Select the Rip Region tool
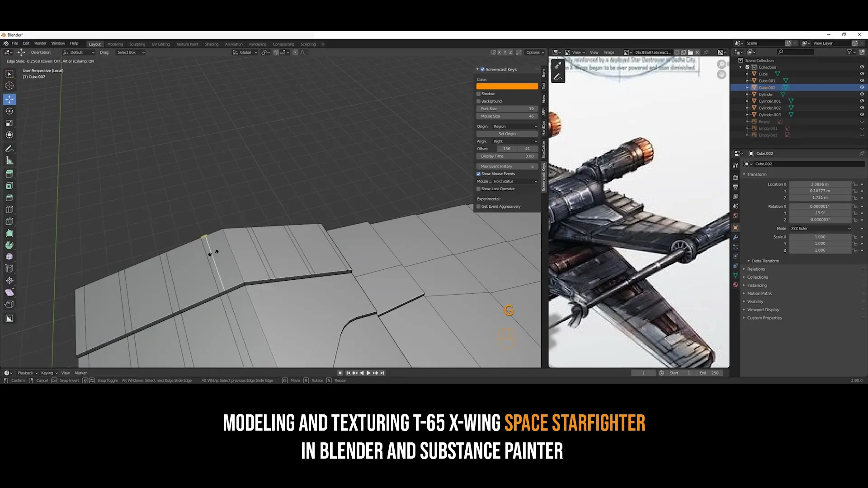Viewport: 868px width, 488px height. click(9, 304)
